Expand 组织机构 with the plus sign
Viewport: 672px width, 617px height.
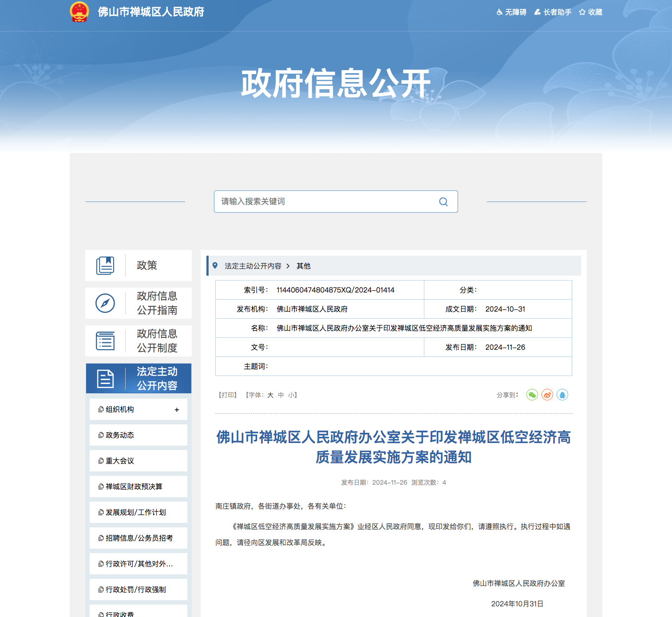[x=177, y=410]
